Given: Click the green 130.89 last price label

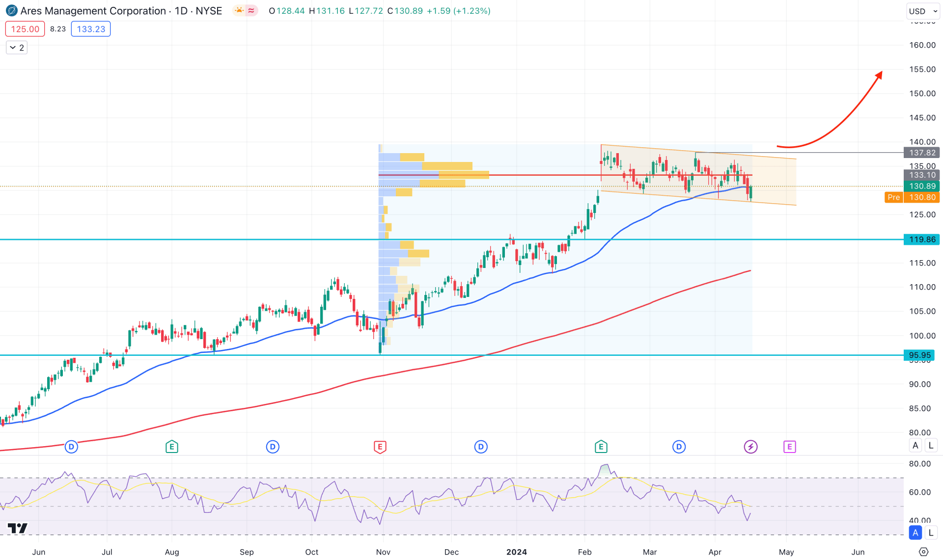Looking at the screenshot, I should pos(922,186).
